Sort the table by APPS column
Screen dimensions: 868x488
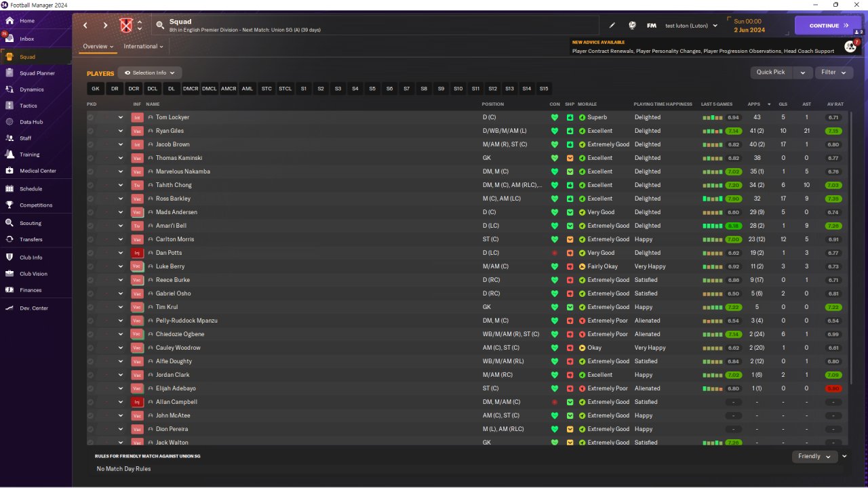(753, 104)
